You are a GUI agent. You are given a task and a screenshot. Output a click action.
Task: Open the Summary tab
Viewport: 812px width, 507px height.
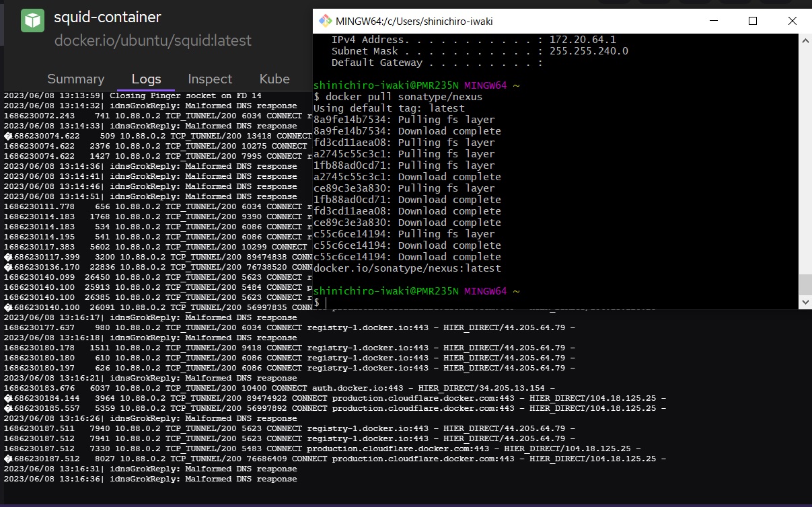(75, 79)
